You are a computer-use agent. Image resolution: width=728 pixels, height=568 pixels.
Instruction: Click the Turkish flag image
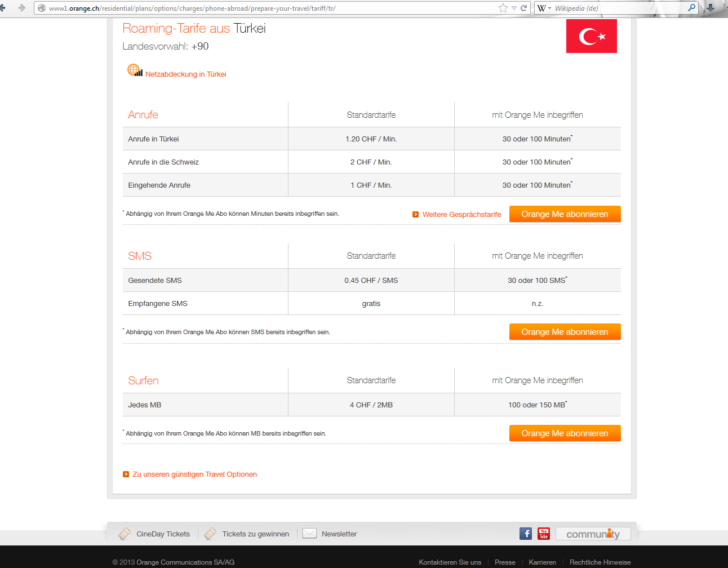pos(592,36)
